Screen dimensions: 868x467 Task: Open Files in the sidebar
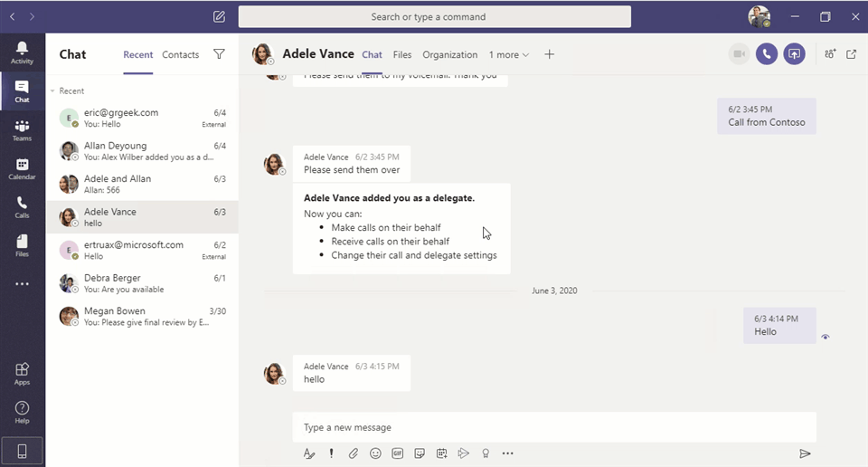22,245
